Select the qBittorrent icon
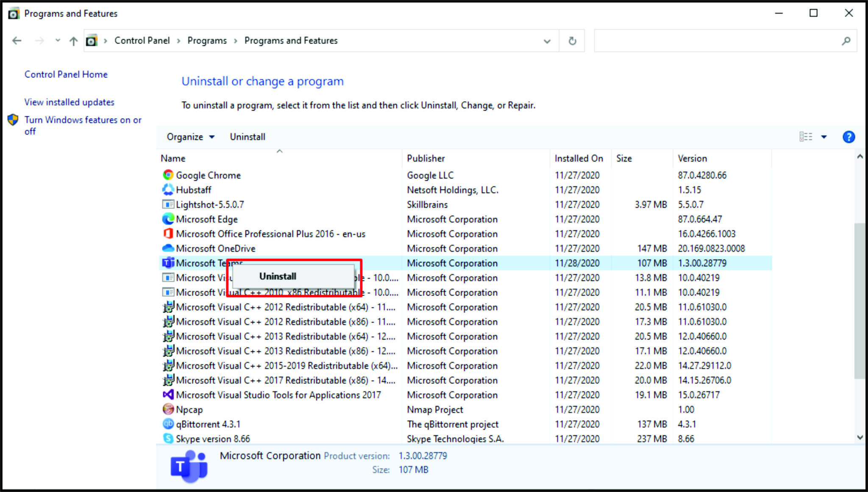Image resolution: width=868 pixels, height=492 pixels. click(168, 424)
